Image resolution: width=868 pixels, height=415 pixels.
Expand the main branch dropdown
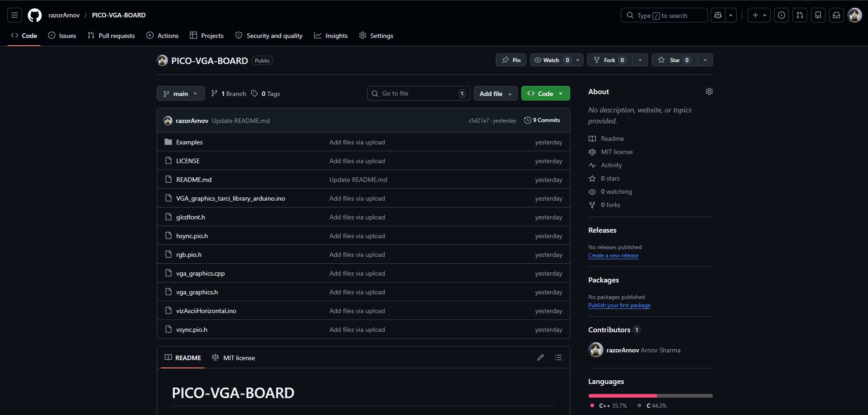[181, 94]
